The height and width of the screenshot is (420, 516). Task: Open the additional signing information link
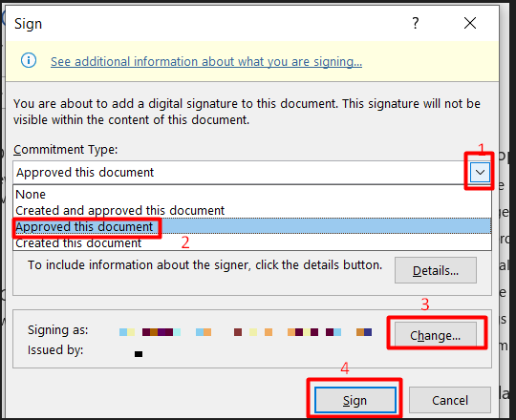coord(206,61)
